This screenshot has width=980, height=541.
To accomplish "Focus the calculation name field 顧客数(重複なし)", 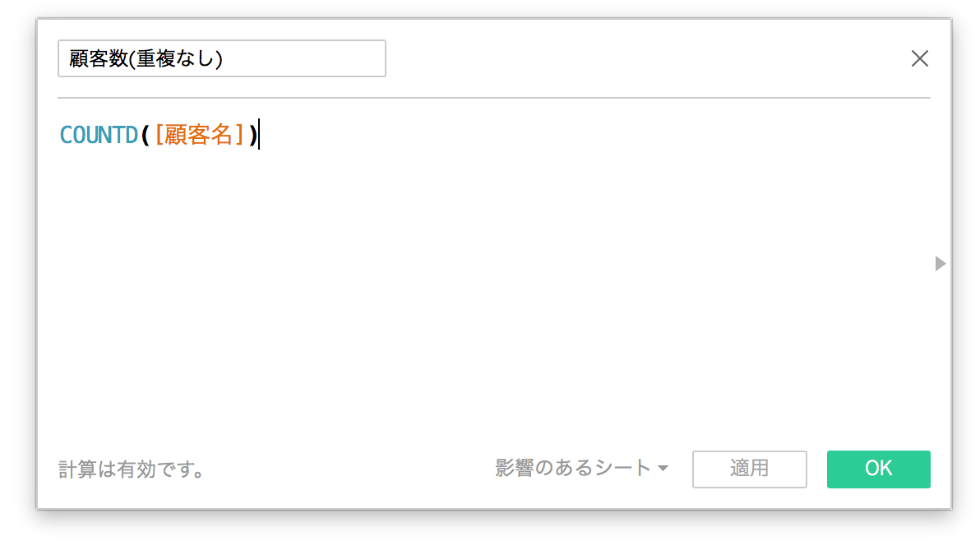I will (221, 59).
